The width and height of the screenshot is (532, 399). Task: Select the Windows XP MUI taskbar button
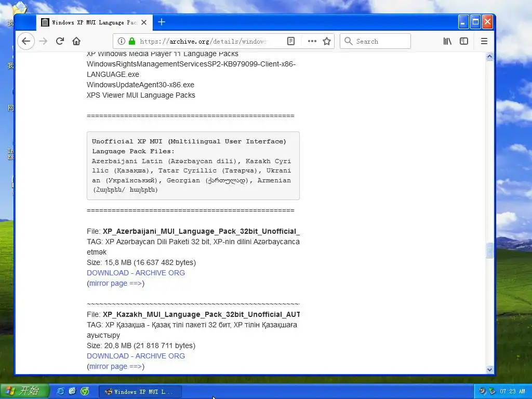[140, 392]
